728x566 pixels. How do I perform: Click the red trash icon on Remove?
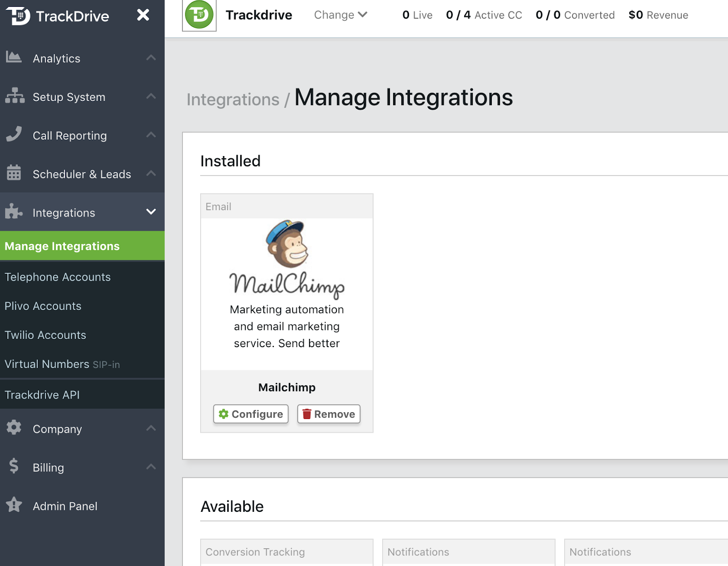(307, 414)
